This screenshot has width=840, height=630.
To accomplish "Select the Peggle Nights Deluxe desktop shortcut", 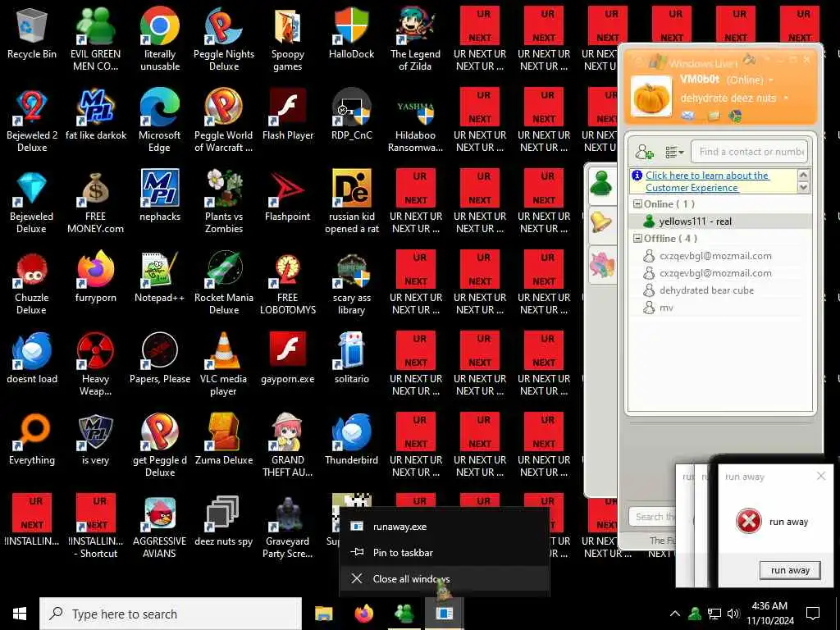I will [x=223, y=39].
